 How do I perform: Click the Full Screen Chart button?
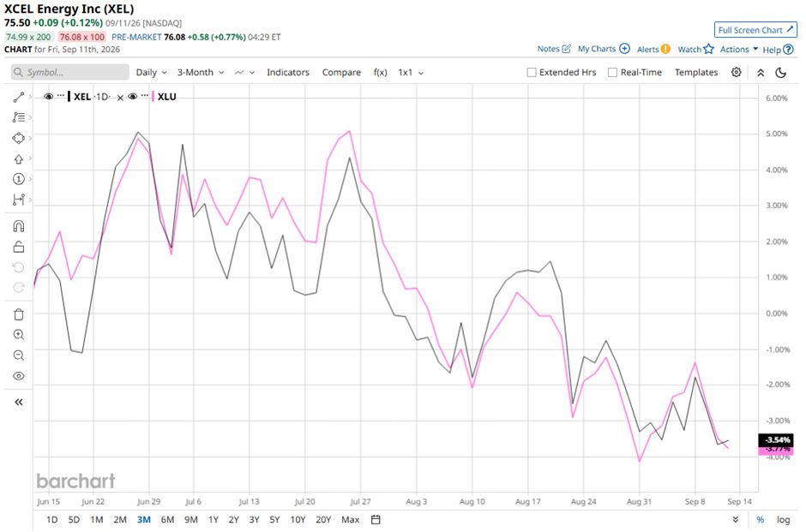(x=755, y=30)
